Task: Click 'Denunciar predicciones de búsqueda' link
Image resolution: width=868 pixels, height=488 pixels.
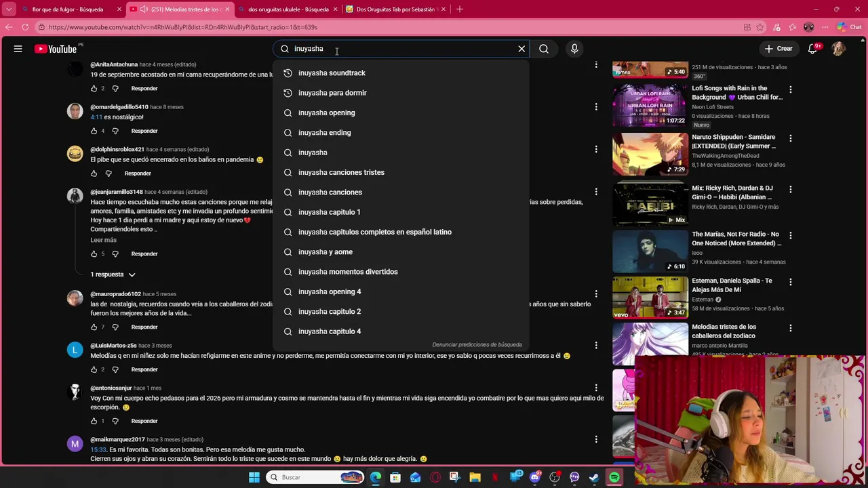Action: (477, 345)
